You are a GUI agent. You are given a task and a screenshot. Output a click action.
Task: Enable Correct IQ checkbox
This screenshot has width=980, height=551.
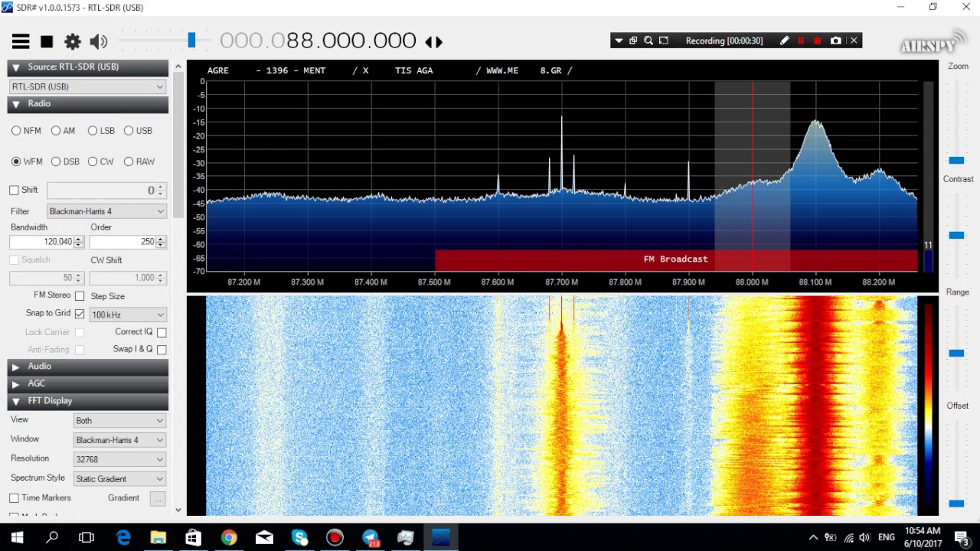click(x=162, y=332)
